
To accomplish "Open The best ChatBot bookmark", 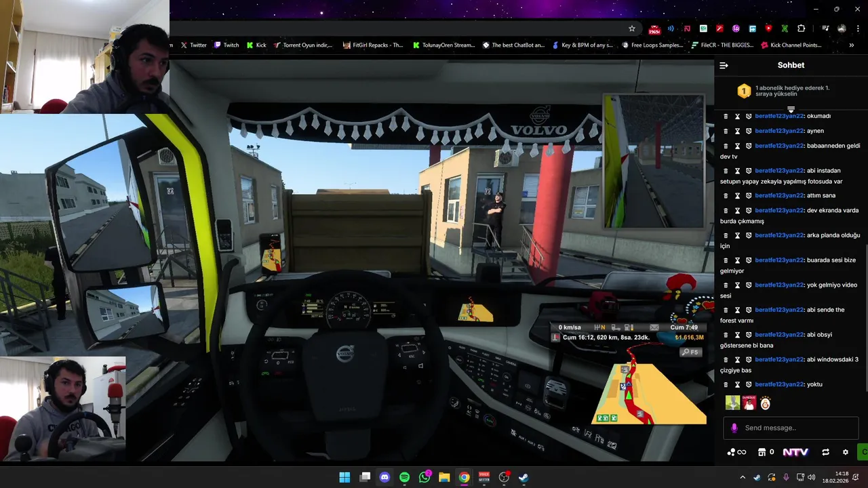I will click(x=513, y=45).
